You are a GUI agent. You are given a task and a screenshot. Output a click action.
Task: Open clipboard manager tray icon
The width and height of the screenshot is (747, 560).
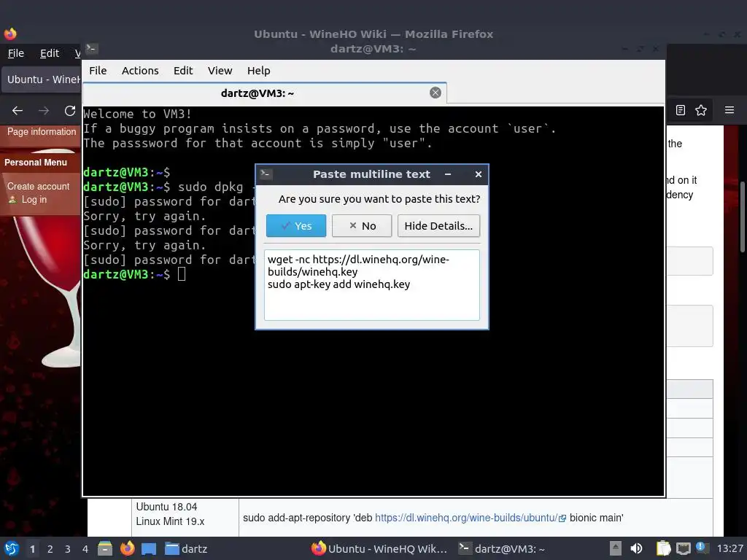coord(663,548)
